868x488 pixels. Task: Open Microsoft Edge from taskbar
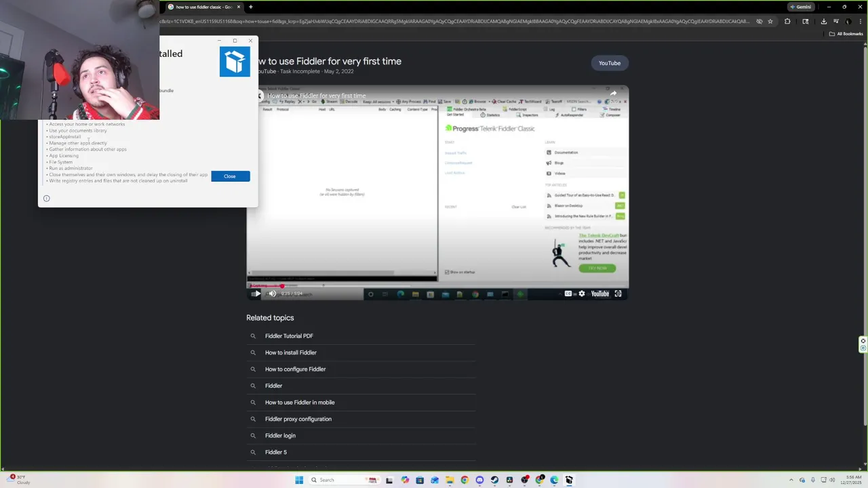point(554,480)
